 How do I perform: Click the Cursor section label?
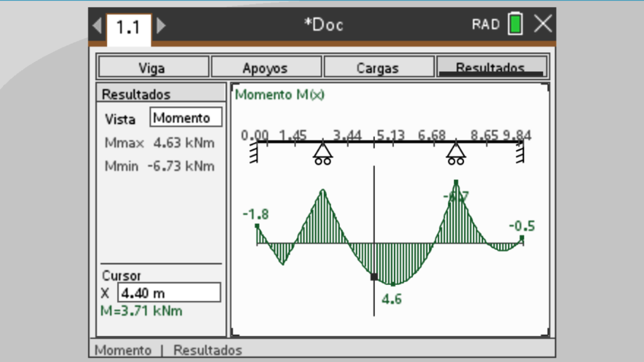(122, 276)
